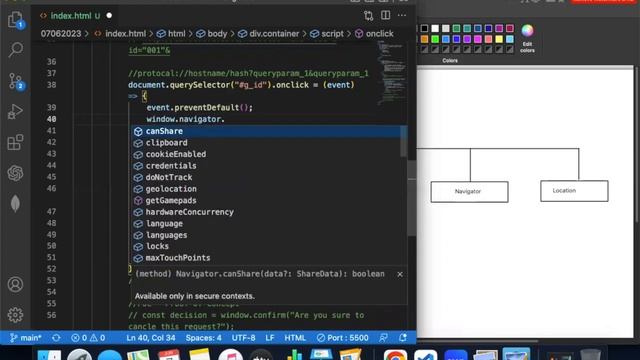The width and height of the screenshot is (640, 360).
Task: Pick the dark green swatch in Paint
Action: pos(456,28)
